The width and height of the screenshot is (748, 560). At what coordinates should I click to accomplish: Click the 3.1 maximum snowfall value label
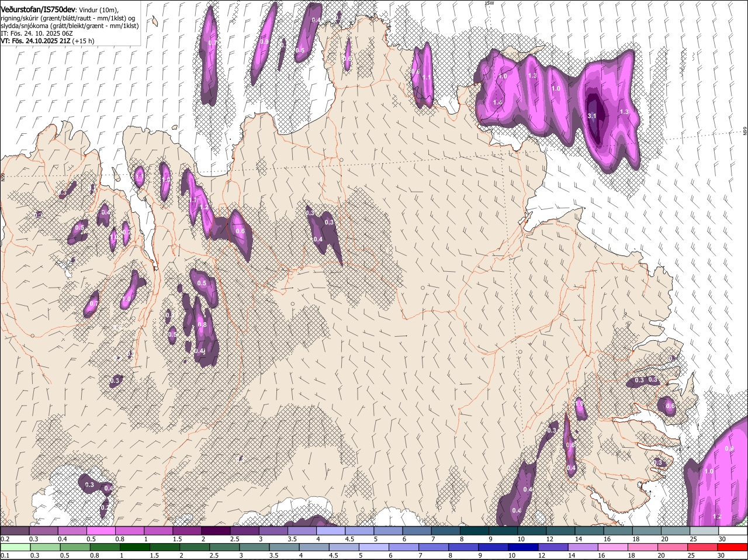(x=591, y=116)
